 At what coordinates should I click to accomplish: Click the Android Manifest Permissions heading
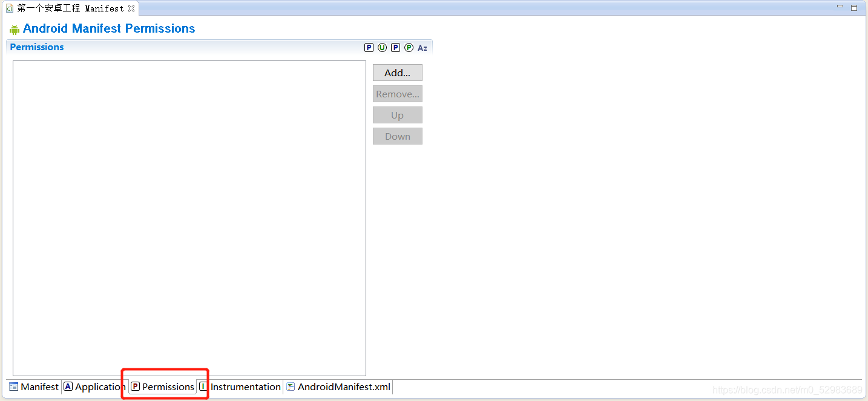tap(109, 28)
